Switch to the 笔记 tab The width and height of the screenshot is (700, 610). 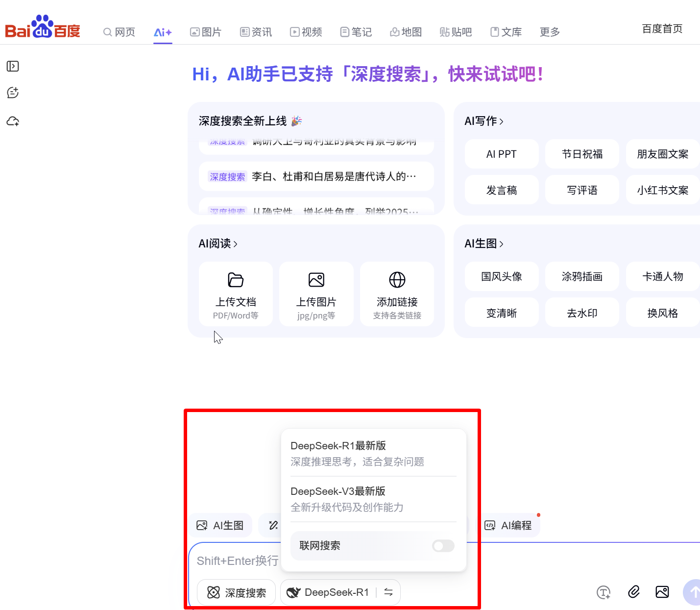(x=356, y=32)
